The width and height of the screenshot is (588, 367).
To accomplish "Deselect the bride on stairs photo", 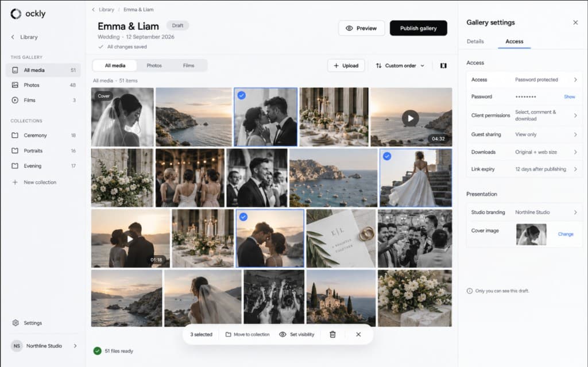I will tap(387, 156).
